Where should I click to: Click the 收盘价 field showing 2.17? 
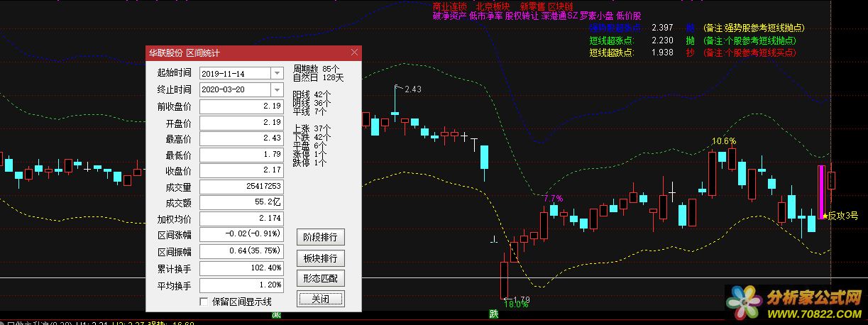click(241, 171)
